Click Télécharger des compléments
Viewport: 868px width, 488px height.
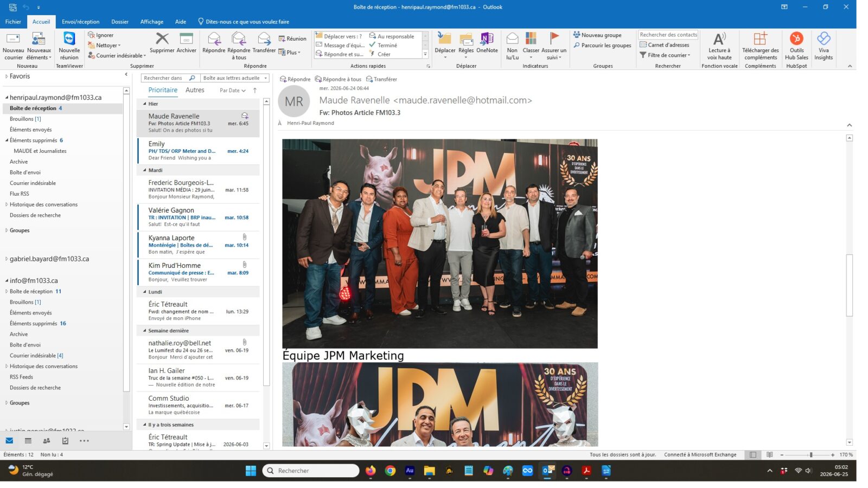click(x=761, y=46)
